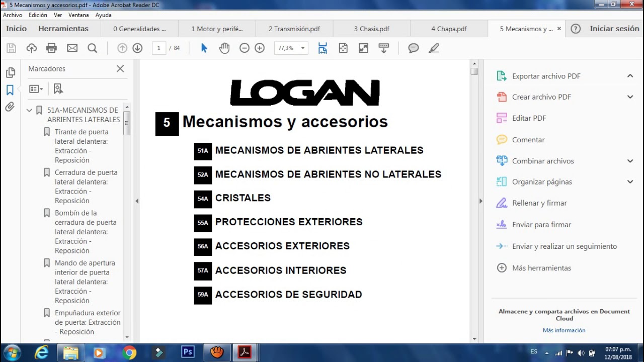Select the Hand pan tool

(x=224, y=48)
